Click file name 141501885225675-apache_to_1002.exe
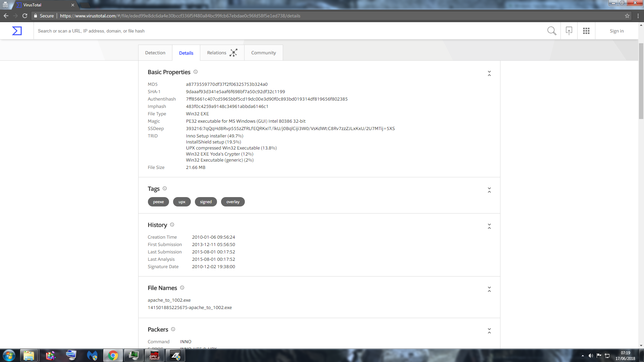 pos(190,307)
